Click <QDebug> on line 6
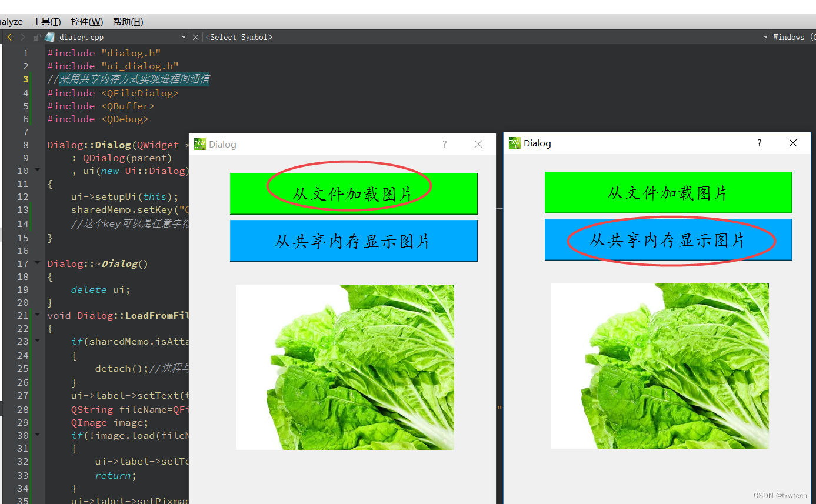 click(125, 119)
